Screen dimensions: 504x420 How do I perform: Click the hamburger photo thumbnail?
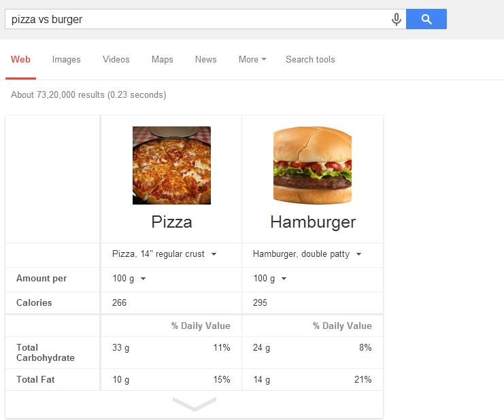312,165
